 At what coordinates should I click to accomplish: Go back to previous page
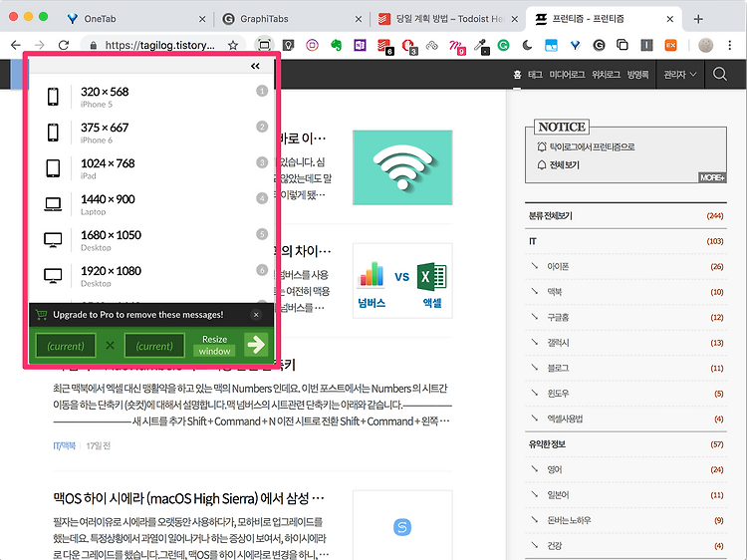(x=16, y=45)
